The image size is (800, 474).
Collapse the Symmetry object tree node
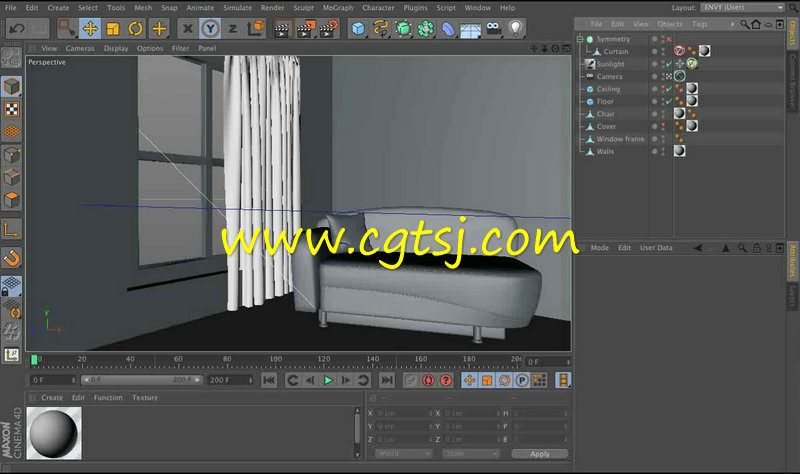click(580, 39)
